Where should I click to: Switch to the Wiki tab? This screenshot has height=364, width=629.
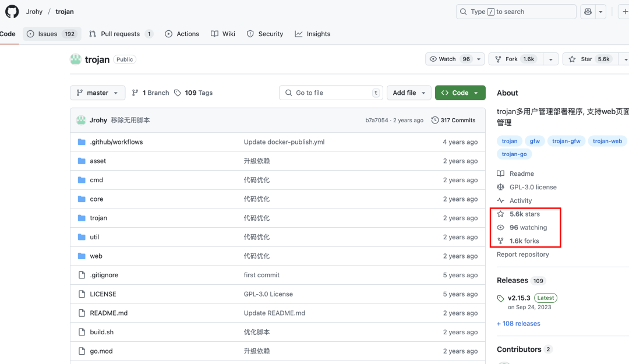tap(223, 34)
